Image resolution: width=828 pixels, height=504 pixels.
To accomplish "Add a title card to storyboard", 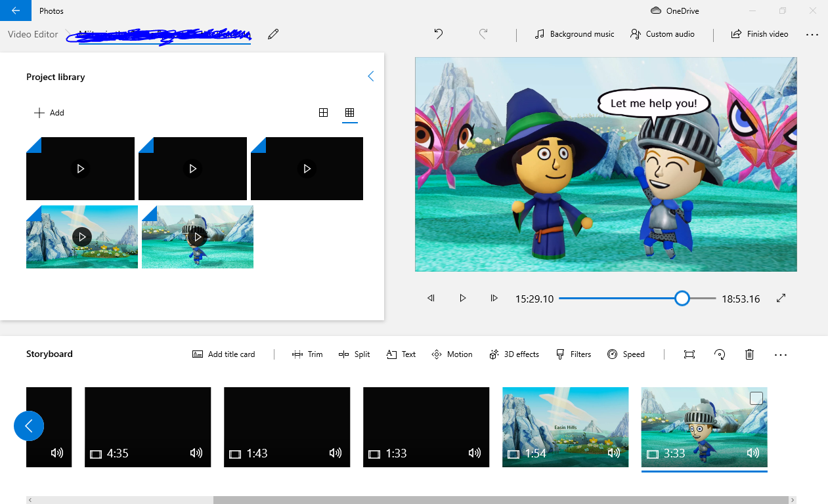I will (x=223, y=354).
